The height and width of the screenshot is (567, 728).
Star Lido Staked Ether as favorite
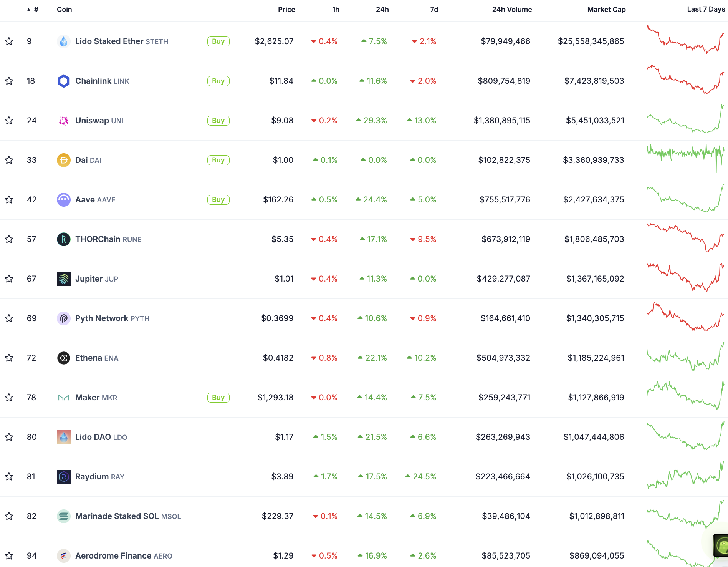[x=9, y=41]
